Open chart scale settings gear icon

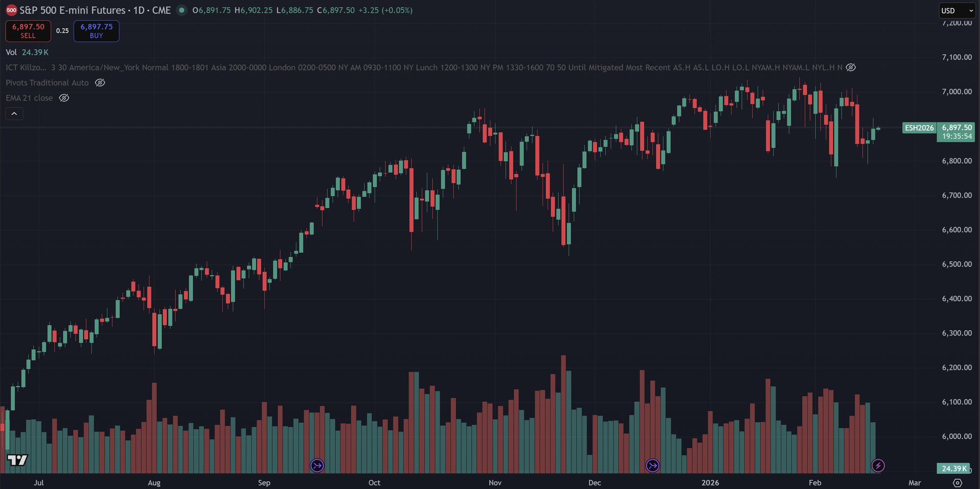(958, 482)
